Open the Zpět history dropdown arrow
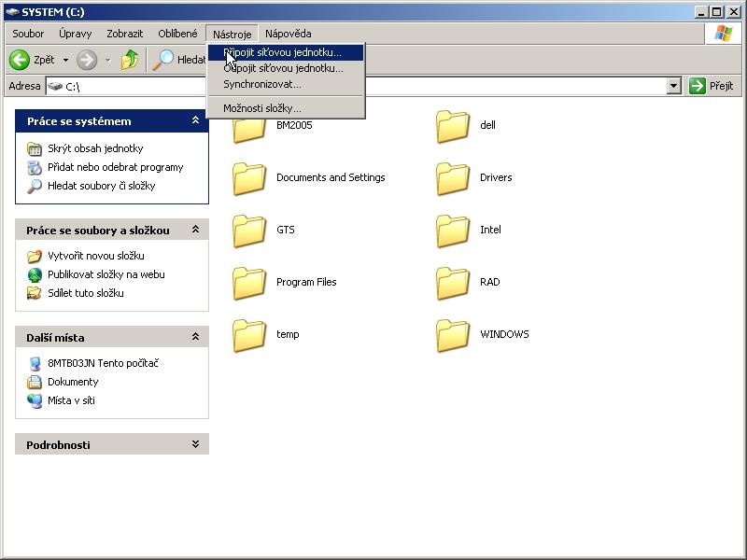The width and height of the screenshot is (747, 560). point(65,60)
